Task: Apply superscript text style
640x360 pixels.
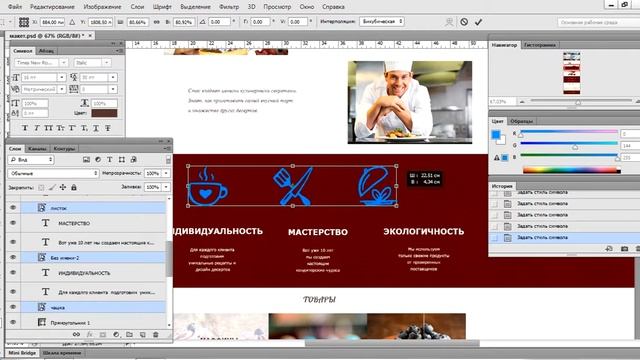Action: (x=72, y=128)
